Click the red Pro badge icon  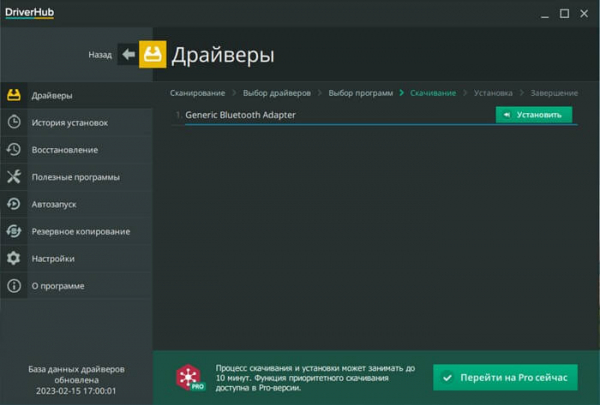[190, 377]
